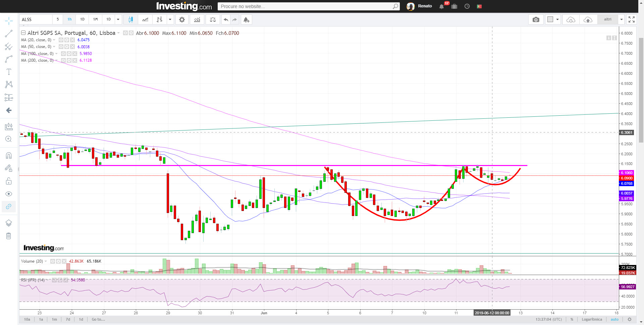Expand the interval dropdown after 1D

(x=118, y=19)
